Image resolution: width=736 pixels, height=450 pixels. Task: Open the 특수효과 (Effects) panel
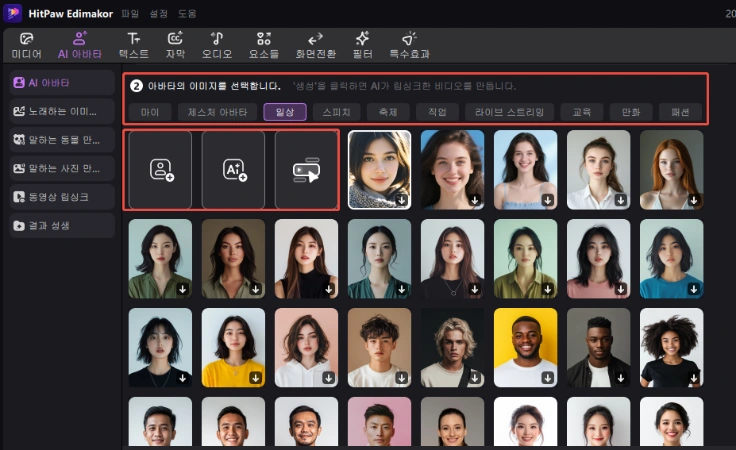pyautogui.click(x=409, y=45)
